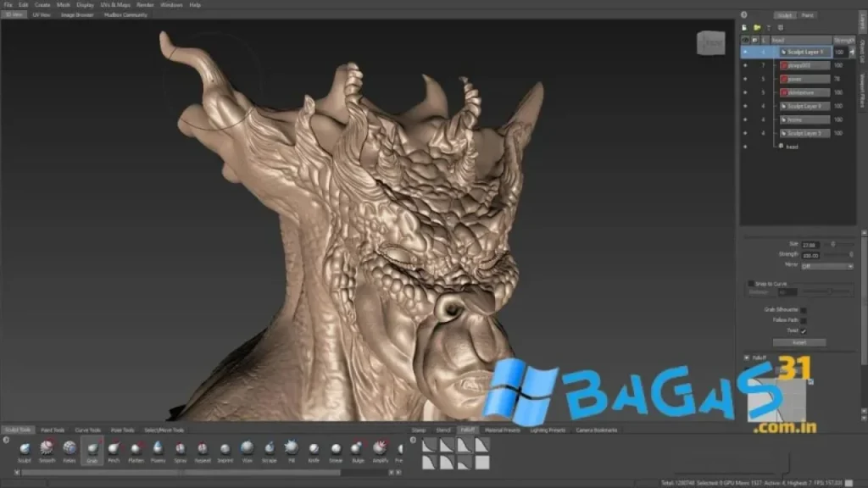Switch to the Image Browser tab
Screen dimensions: 868x488
tap(77, 15)
